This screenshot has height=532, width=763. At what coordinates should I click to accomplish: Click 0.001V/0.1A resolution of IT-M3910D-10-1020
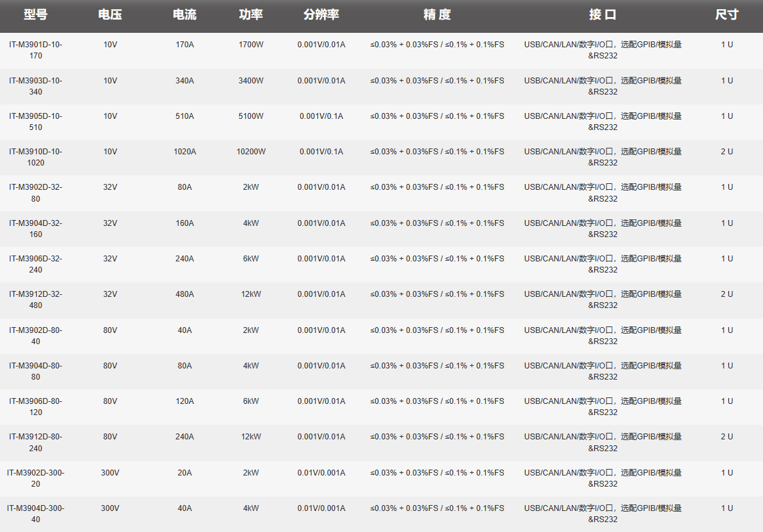(x=321, y=152)
